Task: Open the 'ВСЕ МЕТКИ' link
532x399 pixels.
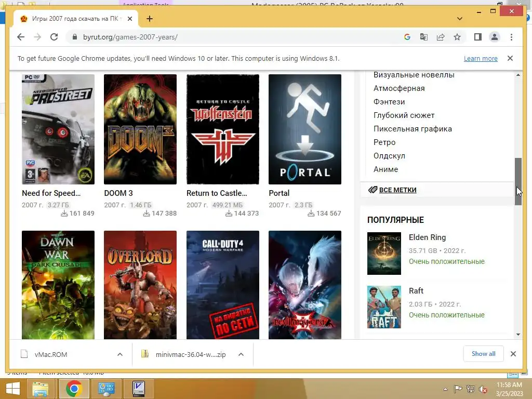Action: click(397, 190)
